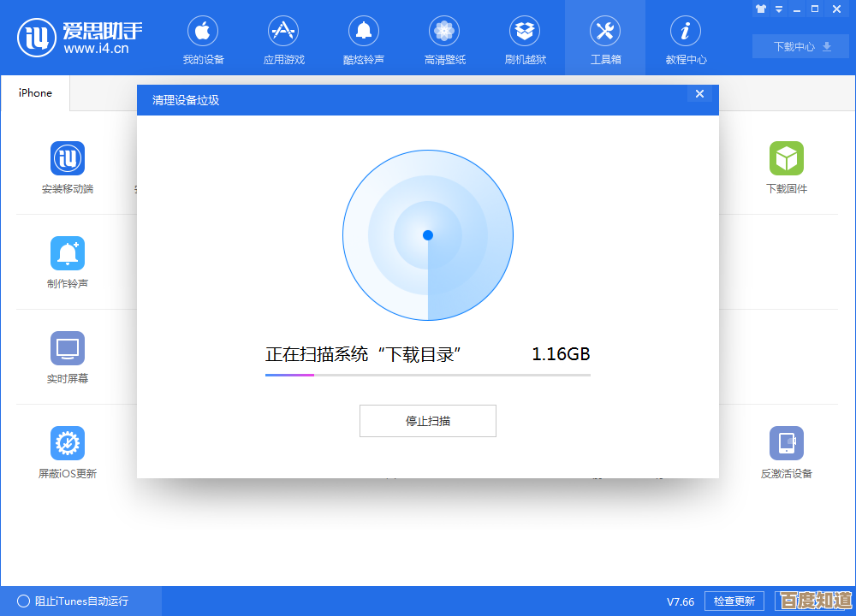Viewport: 856px width, 616px height.
Task: Open 下载中心 download center button
Action: point(802,46)
